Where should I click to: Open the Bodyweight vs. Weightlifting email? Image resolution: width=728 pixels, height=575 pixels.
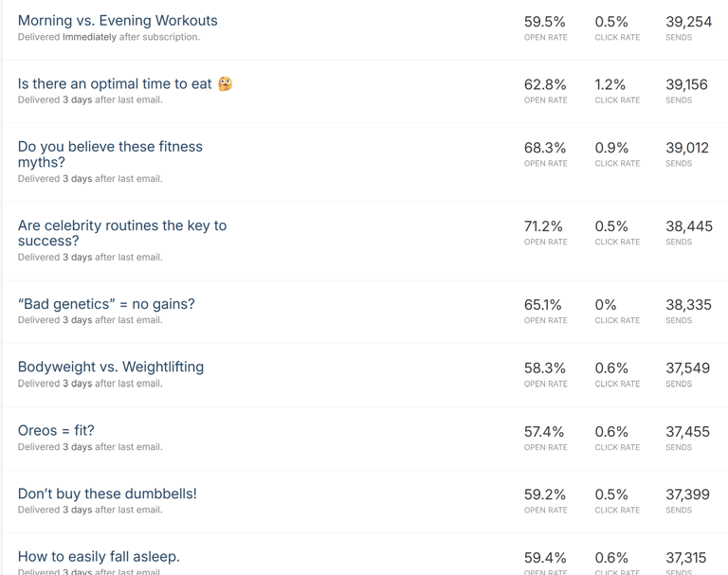tap(111, 368)
